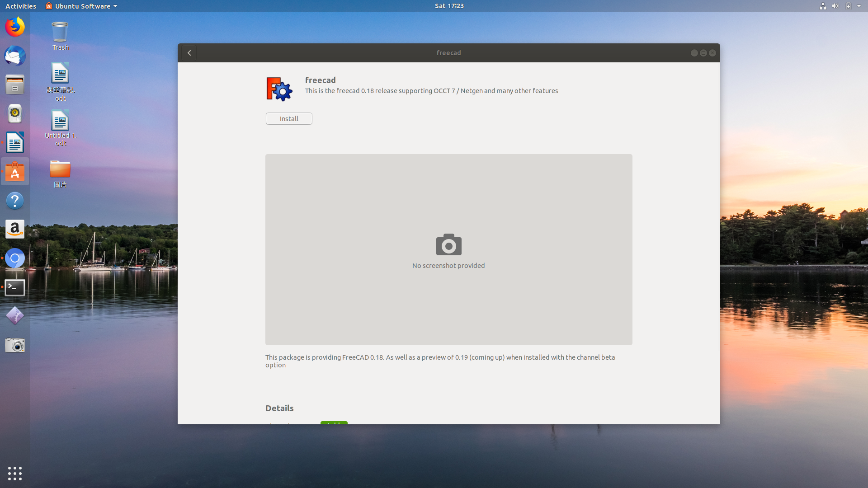Click the OCCT 7 / Netgen summary line

click(431, 91)
